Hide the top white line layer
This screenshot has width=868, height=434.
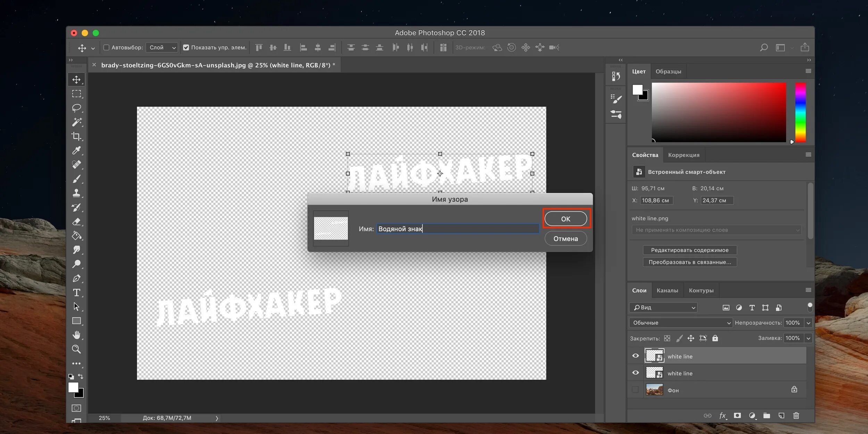[635, 356]
